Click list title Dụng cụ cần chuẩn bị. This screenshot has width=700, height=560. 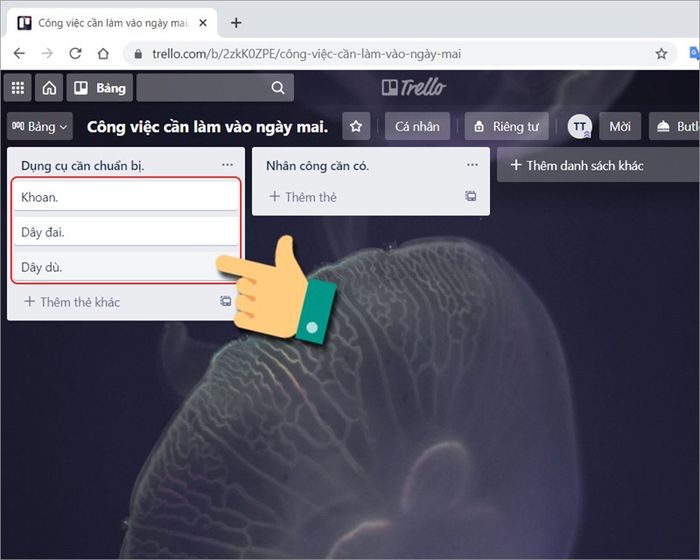tap(83, 166)
